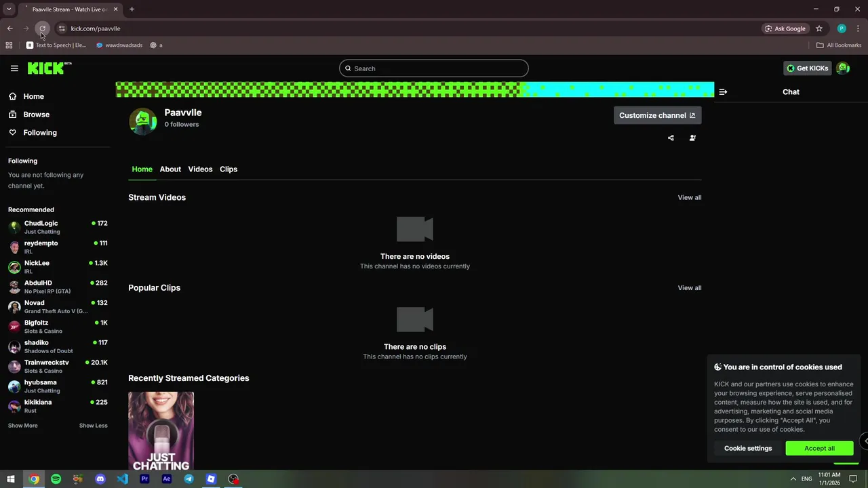Click Bigfoltz channel avatar
The image size is (868, 488).
14,327
